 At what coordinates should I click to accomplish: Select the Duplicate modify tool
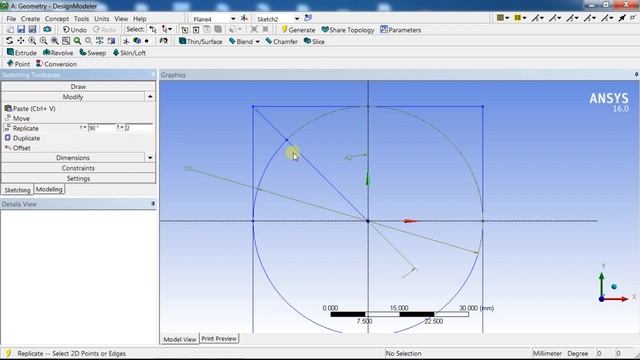click(22, 138)
